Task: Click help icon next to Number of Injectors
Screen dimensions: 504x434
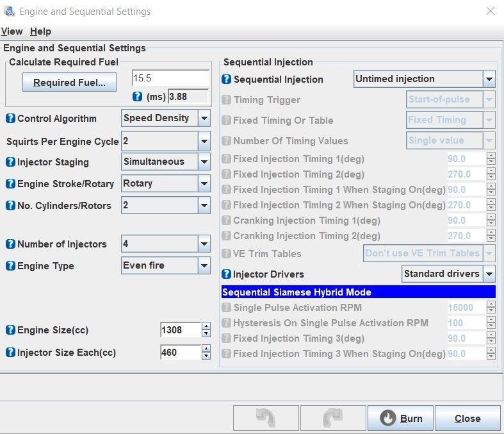Action: tap(10, 244)
